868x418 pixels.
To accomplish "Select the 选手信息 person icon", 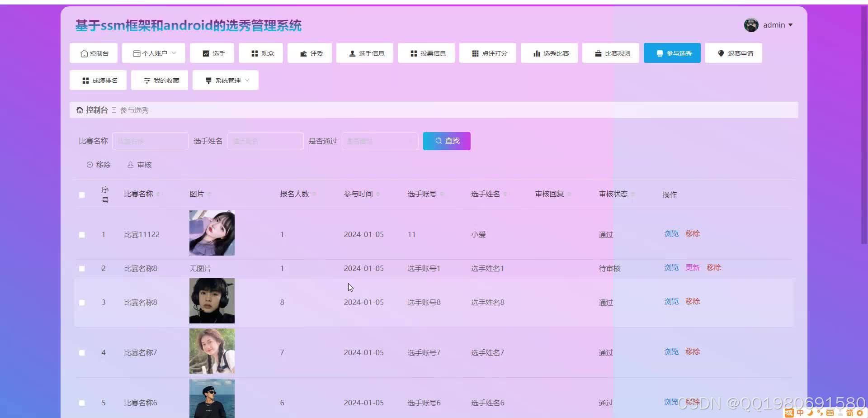I will (352, 53).
